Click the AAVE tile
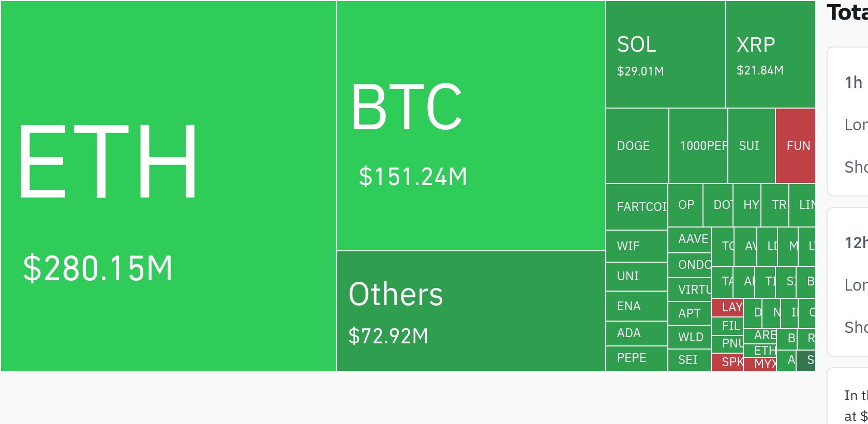868x424 pixels. pyautogui.click(x=690, y=240)
